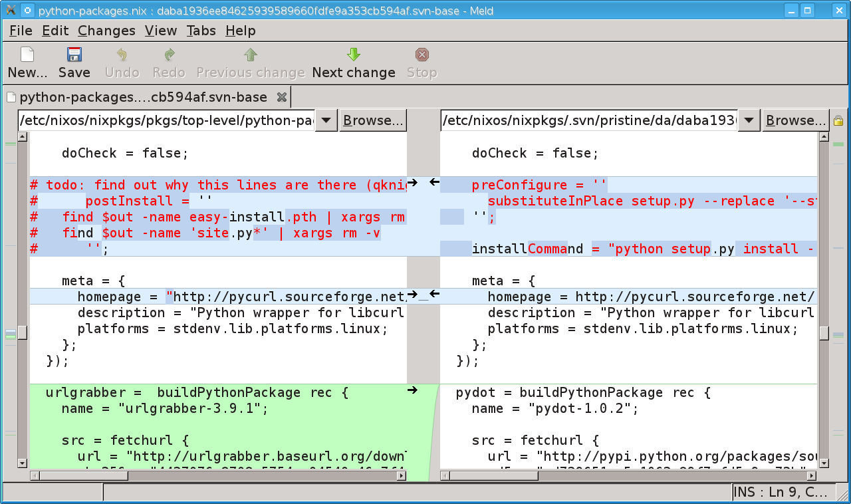
Task: Browse for the right pane file
Action: click(796, 120)
